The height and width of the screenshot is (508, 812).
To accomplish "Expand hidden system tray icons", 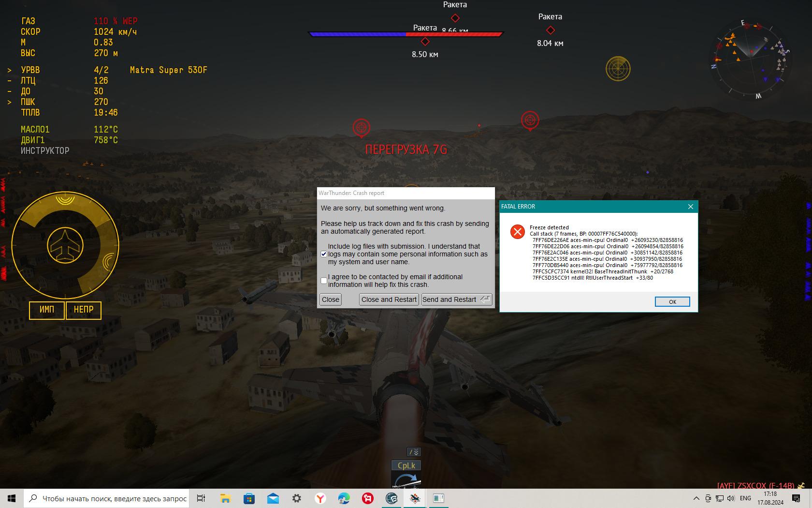I will click(x=696, y=498).
